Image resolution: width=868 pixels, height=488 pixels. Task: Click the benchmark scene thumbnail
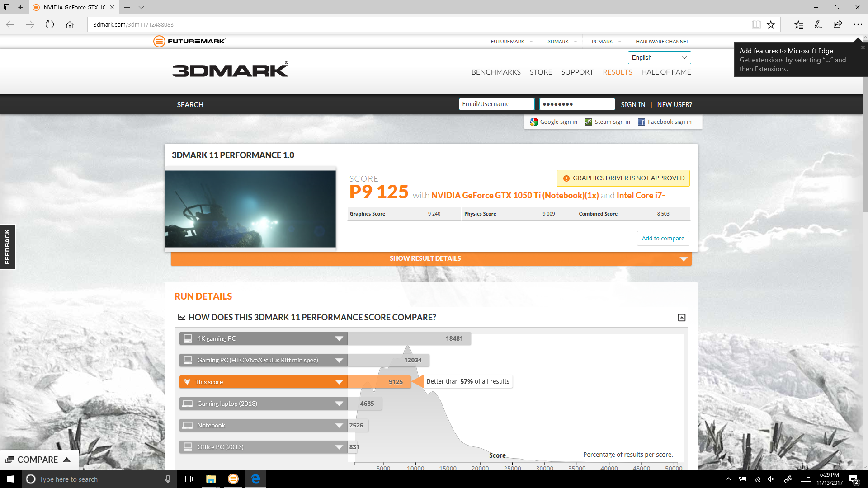(250, 209)
